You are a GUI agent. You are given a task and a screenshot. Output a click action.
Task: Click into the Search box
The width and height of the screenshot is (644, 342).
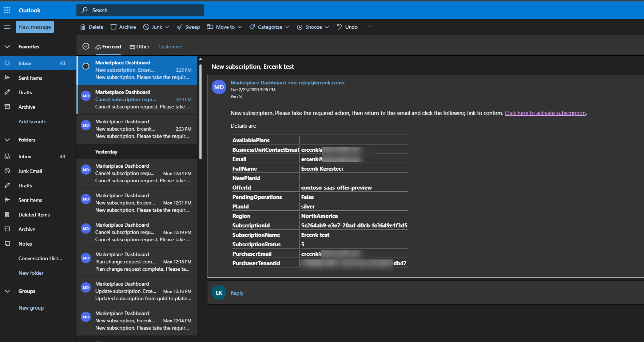point(140,10)
